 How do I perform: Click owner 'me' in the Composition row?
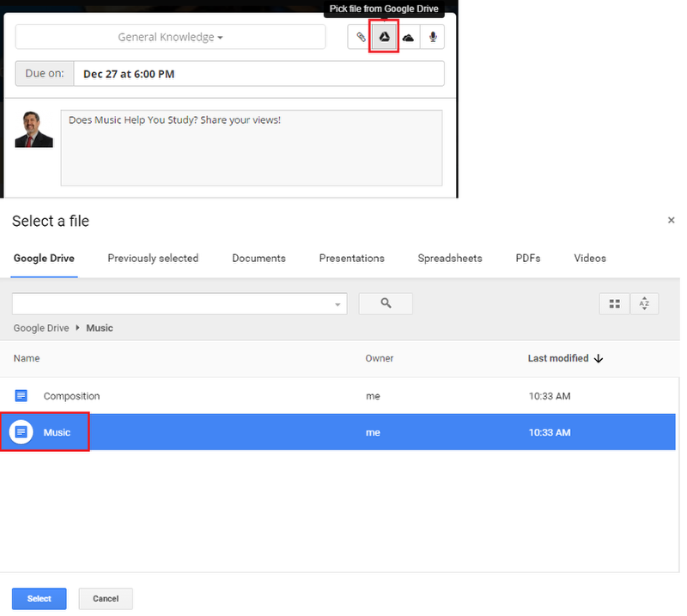[x=373, y=396]
